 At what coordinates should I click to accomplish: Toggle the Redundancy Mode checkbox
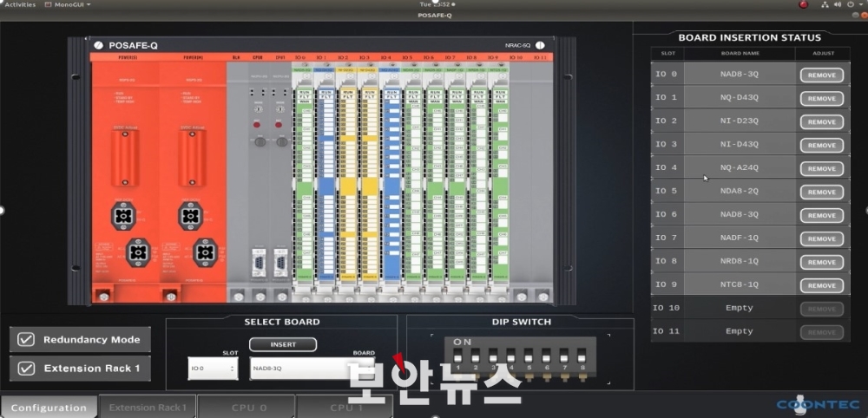[x=26, y=339]
